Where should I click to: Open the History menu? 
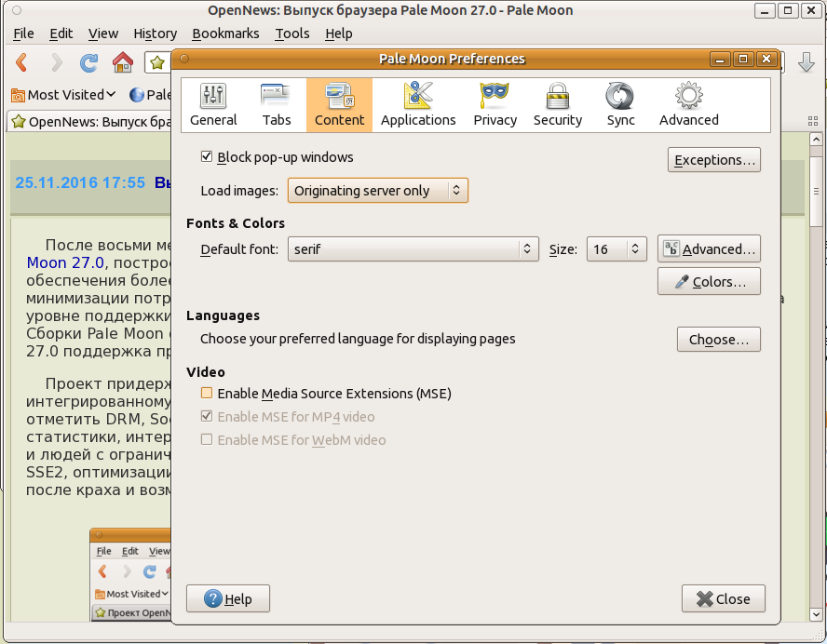click(155, 34)
